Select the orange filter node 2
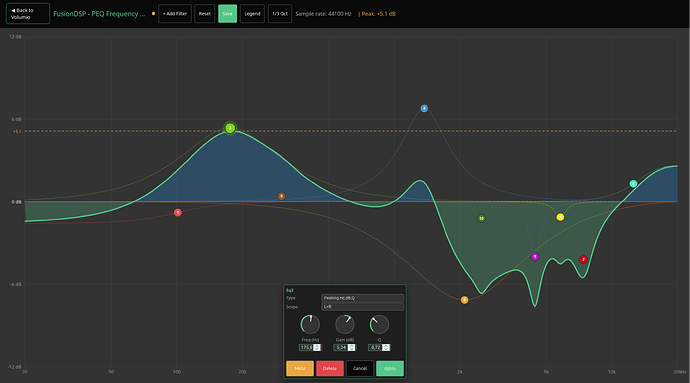Screen dimensions: 690x383 (464, 300)
